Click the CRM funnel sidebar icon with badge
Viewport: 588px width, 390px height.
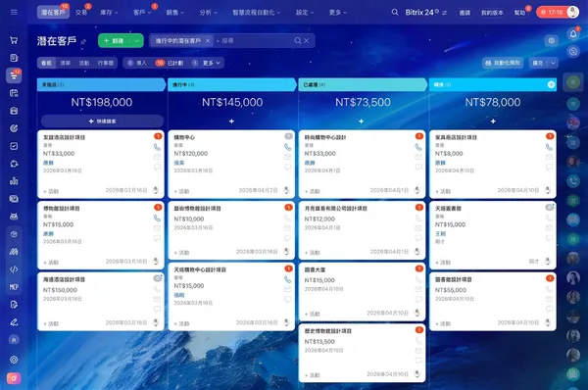point(14,75)
